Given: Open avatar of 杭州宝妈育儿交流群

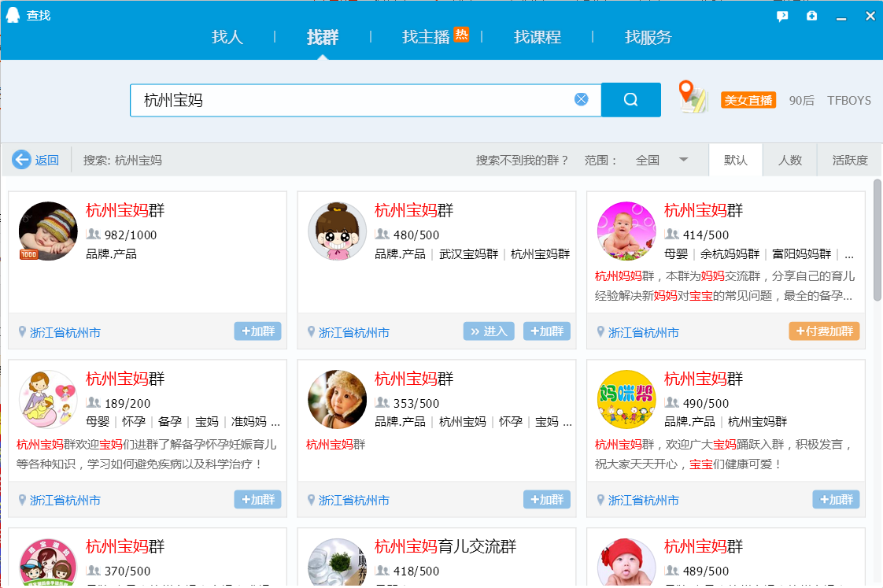Looking at the screenshot, I should [x=337, y=562].
